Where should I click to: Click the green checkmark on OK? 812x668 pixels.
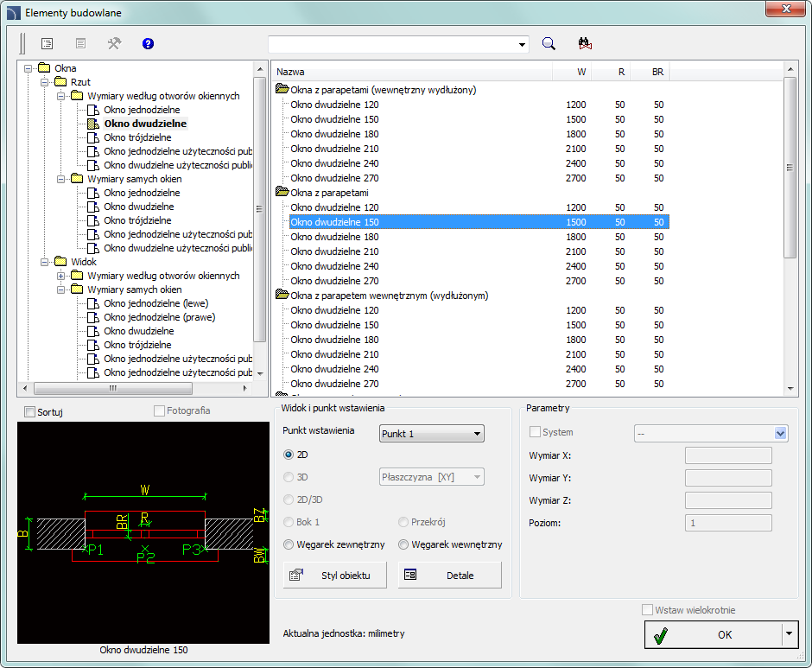(x=660, y=635)
